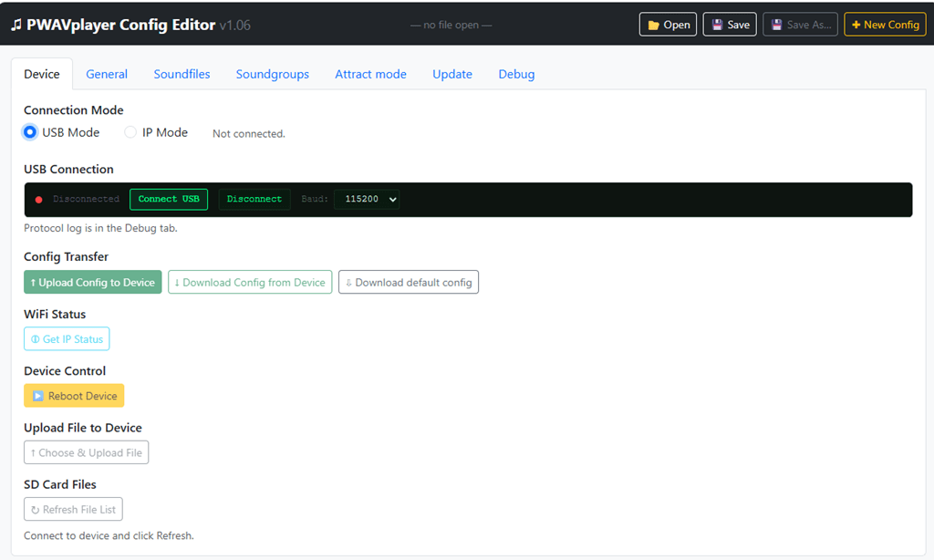Open the Attract mode tab

(370, 74)
